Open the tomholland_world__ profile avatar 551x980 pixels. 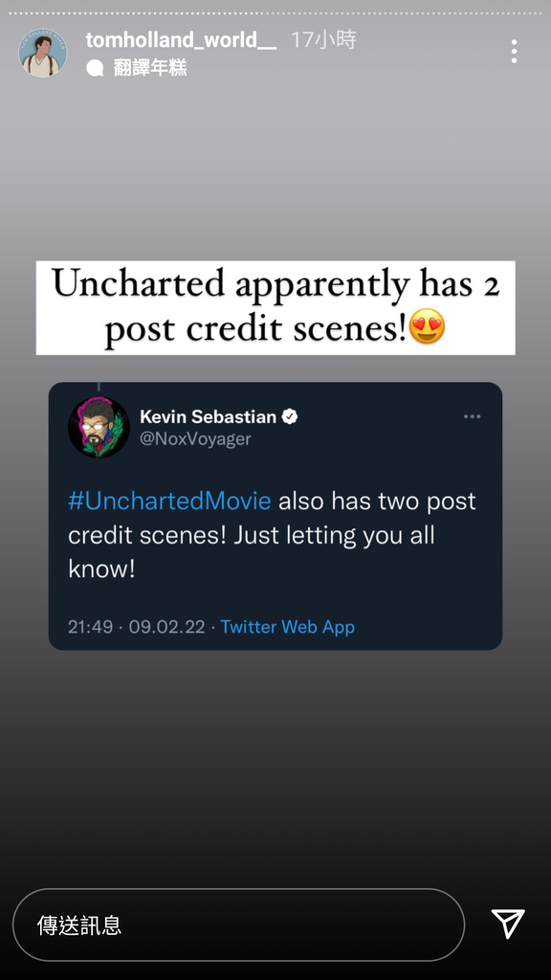click(43, 54)
